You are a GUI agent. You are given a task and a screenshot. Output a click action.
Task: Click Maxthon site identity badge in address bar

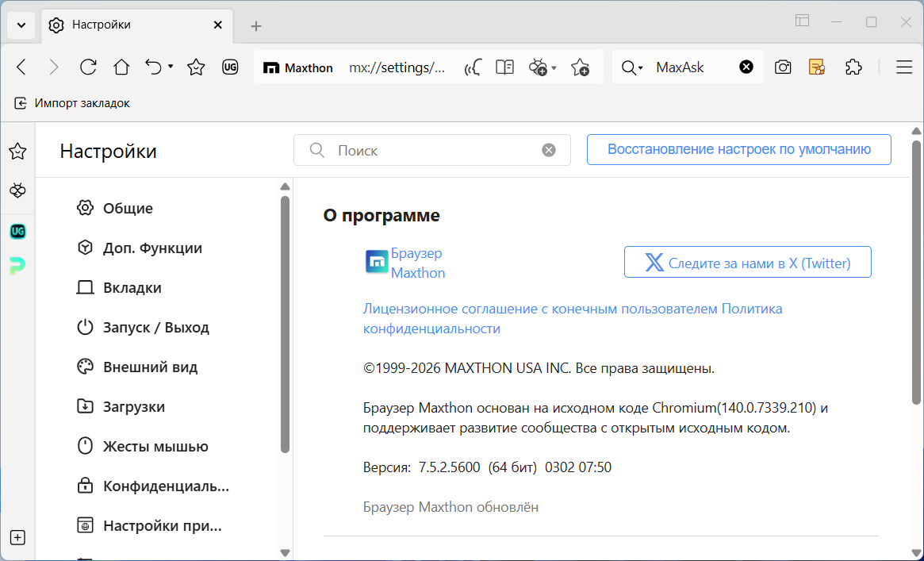(x=298, y=67)
